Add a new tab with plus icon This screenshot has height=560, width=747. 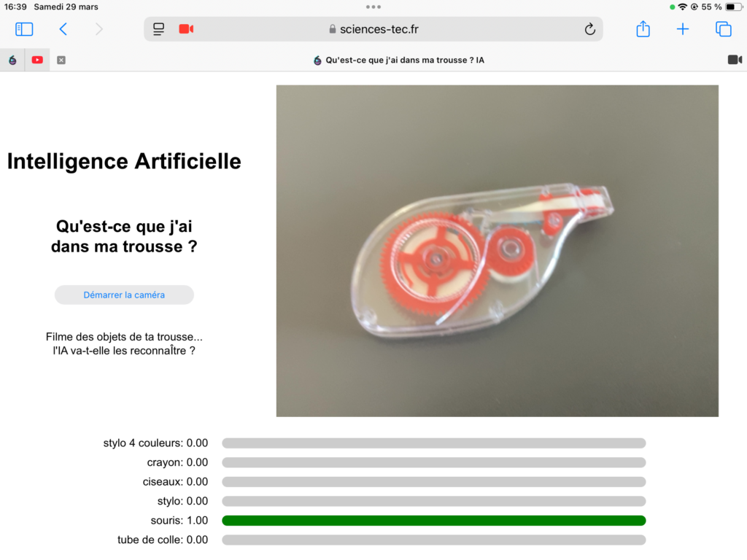pyautogui.click(x=683, y=29)
